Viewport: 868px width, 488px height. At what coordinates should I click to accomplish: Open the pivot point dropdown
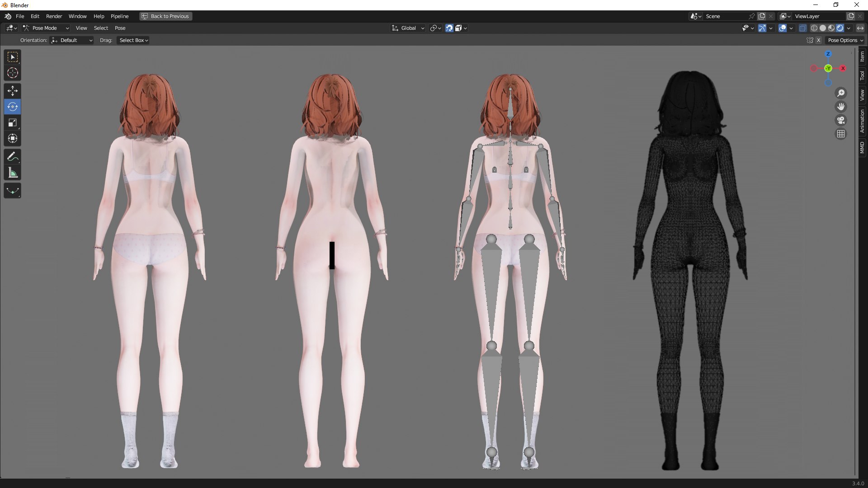click(435, 28)
